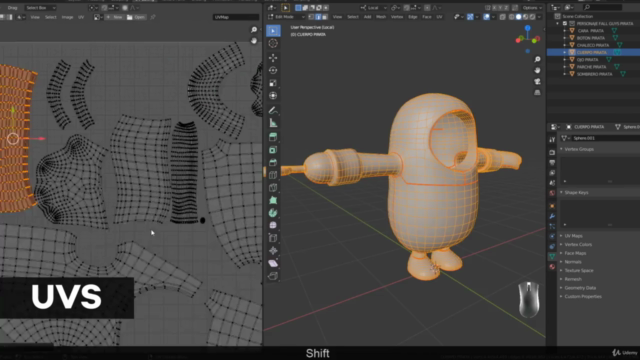Screen dimensions: 640x360
Task: Select the Transform tool in viewport toolbar
Action: [273, 96]
